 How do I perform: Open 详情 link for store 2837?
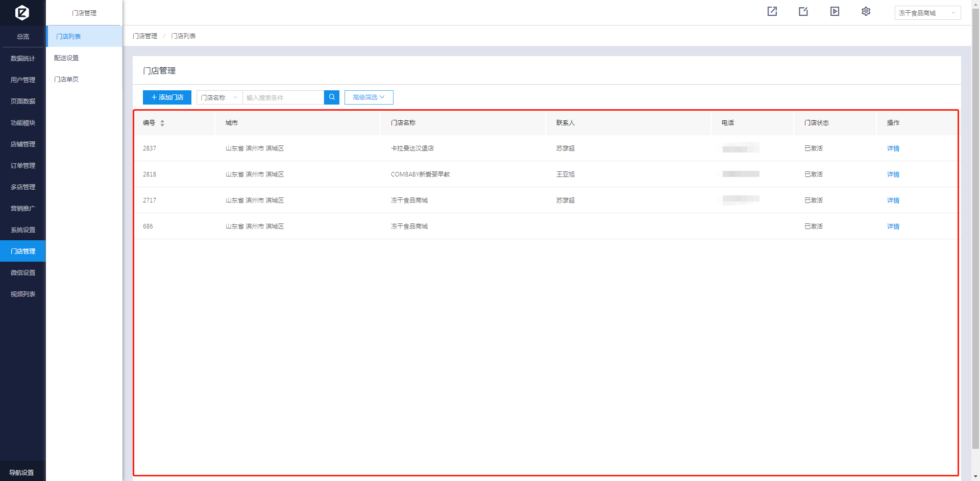pos(893,148)
